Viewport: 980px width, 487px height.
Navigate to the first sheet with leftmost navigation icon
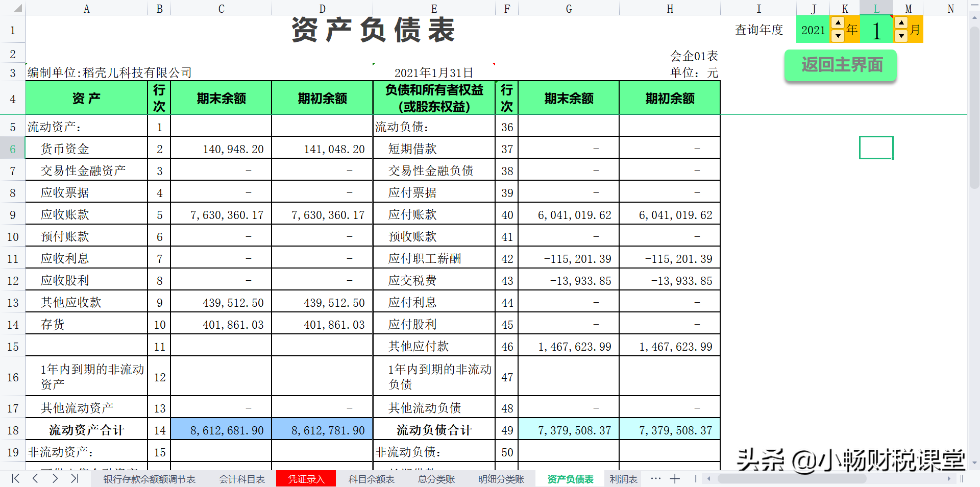(15, 479)
